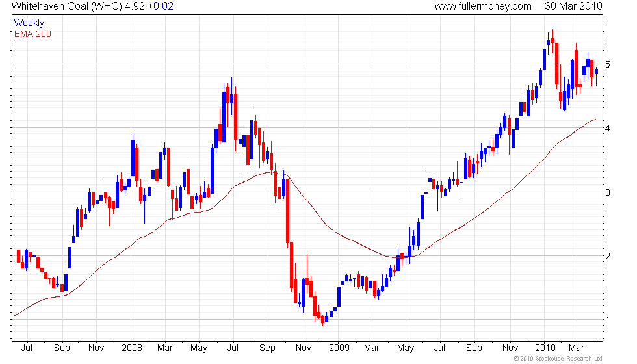Click the '2009' x-axis label
This screenshot has height=364, width=637.
339,348
